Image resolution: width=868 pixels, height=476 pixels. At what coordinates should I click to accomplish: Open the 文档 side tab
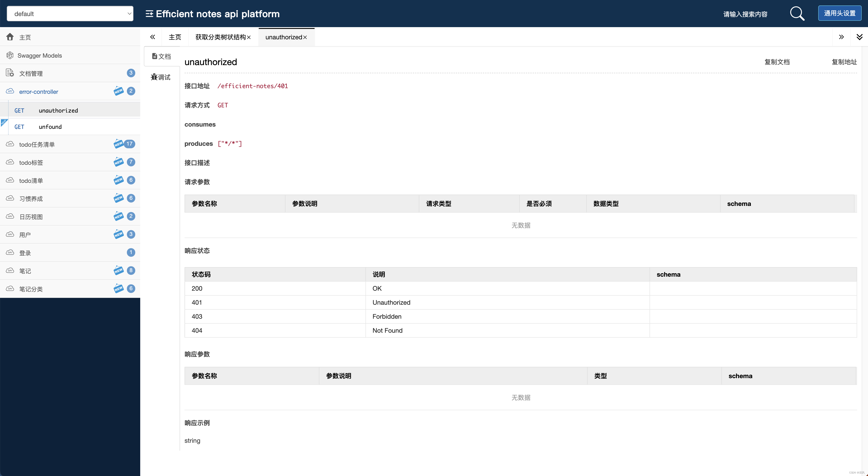161,56
